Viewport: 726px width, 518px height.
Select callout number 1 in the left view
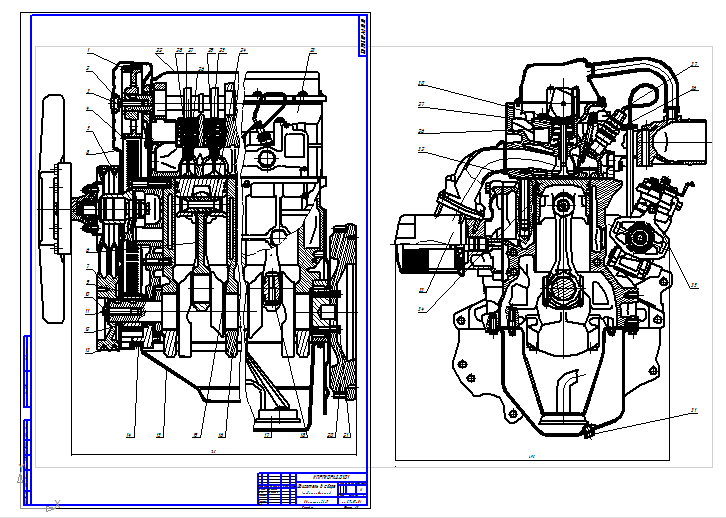(88, 50)
